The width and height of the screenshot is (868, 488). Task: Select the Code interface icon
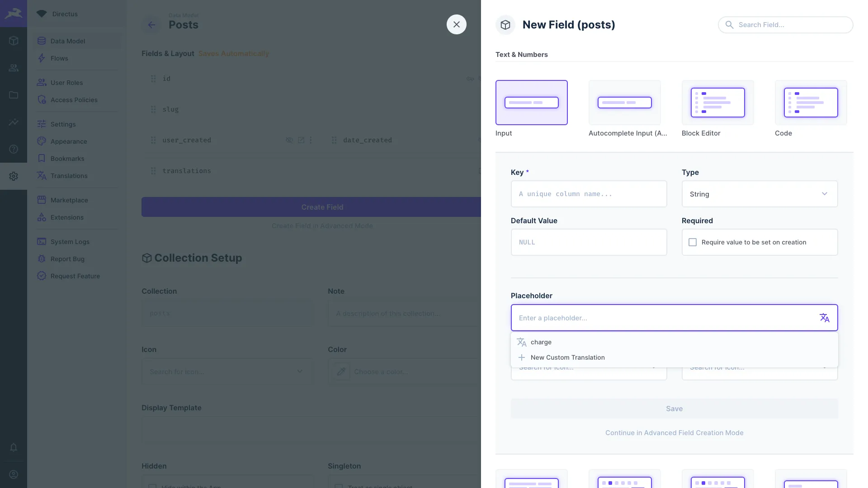point(811,103)
